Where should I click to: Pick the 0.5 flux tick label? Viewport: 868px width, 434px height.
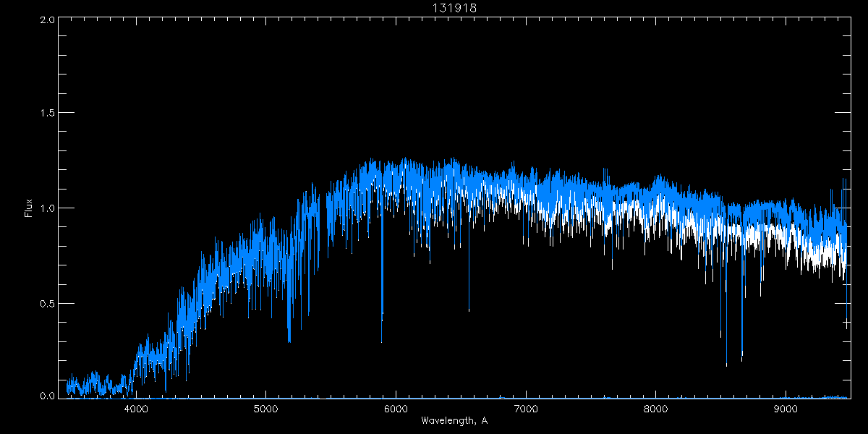(47, 303)
